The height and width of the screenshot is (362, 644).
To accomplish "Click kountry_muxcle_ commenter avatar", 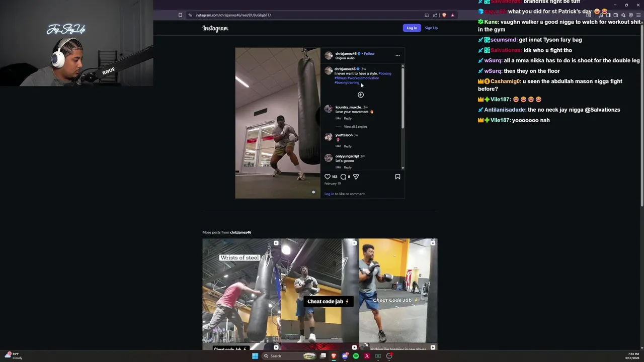I will tap(329, 109).
